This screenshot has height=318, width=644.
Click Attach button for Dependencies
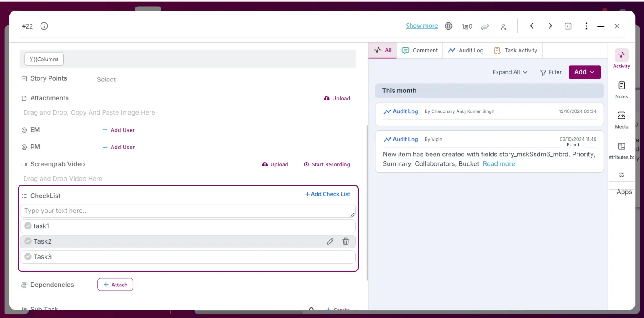(x=115, y=285)
